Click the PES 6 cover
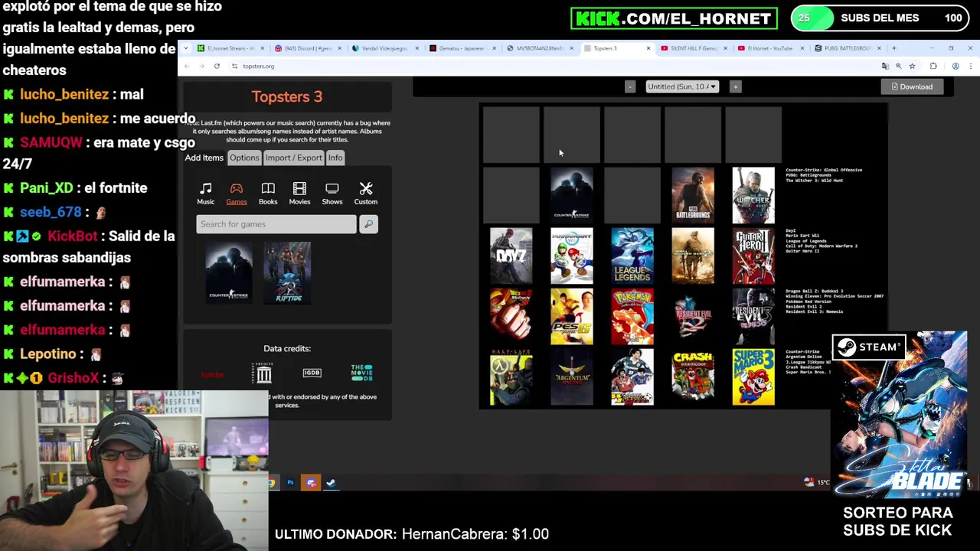The width and height of the screenshot is (980, 551). tap(571, 316)
